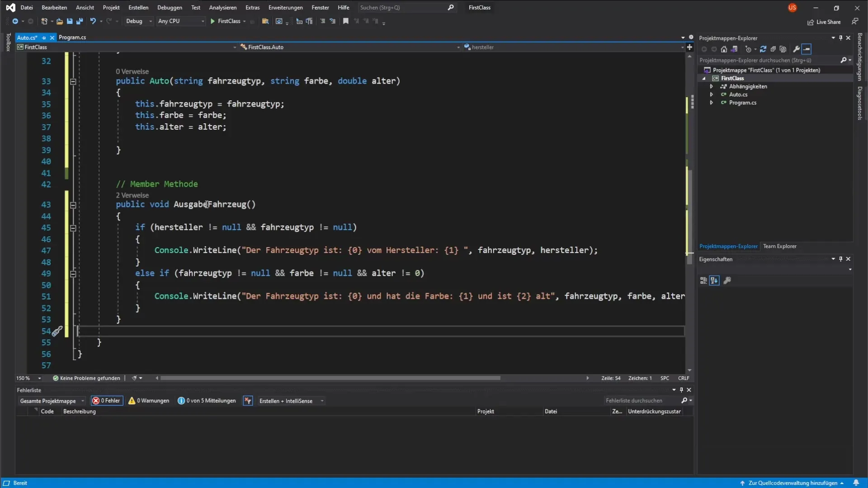Open the hersteller member navigation dropdown
Screen dimensions: 868x488
pyautogui.click(x=574, y=47)
